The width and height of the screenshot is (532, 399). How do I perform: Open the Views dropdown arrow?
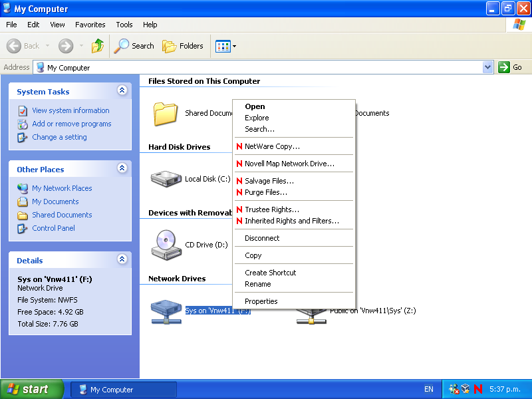(235, 46)
